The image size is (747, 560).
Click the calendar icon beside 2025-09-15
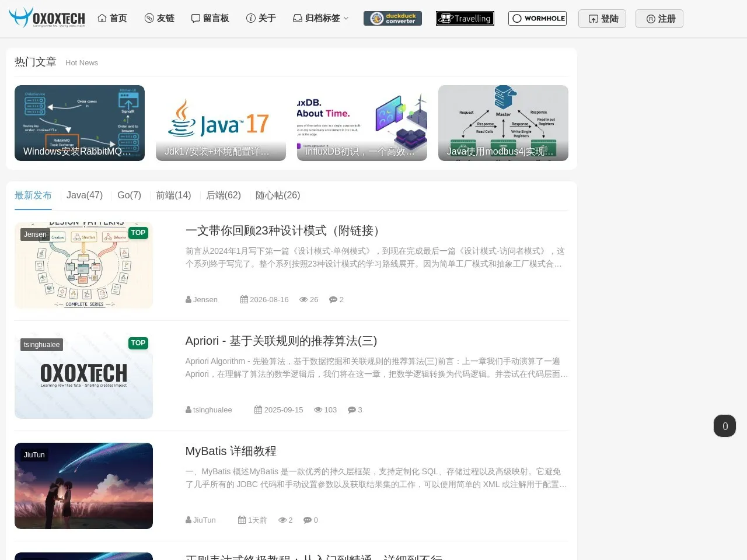click(x=258, y=410)
